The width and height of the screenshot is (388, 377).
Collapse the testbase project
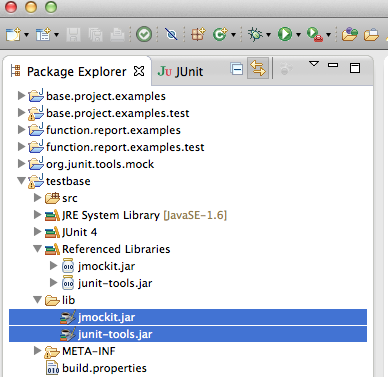point(21,181)
